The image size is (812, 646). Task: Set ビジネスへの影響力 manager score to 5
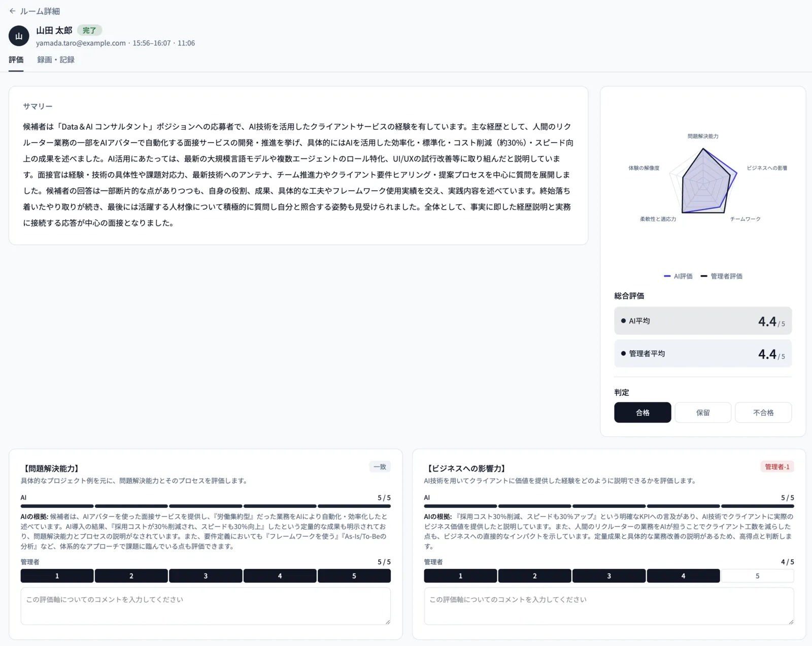coord(758,576)
